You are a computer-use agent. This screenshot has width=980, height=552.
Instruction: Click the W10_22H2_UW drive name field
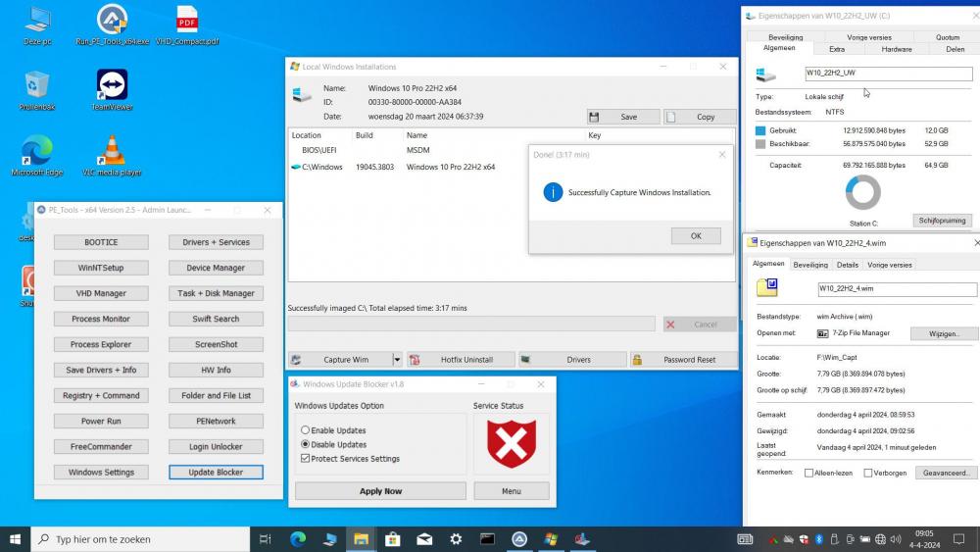point(888,74)
